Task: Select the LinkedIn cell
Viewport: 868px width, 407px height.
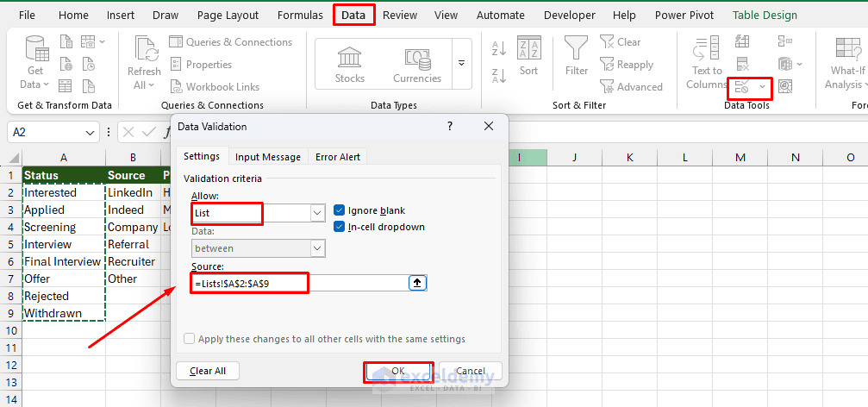Action: (133, 192)
